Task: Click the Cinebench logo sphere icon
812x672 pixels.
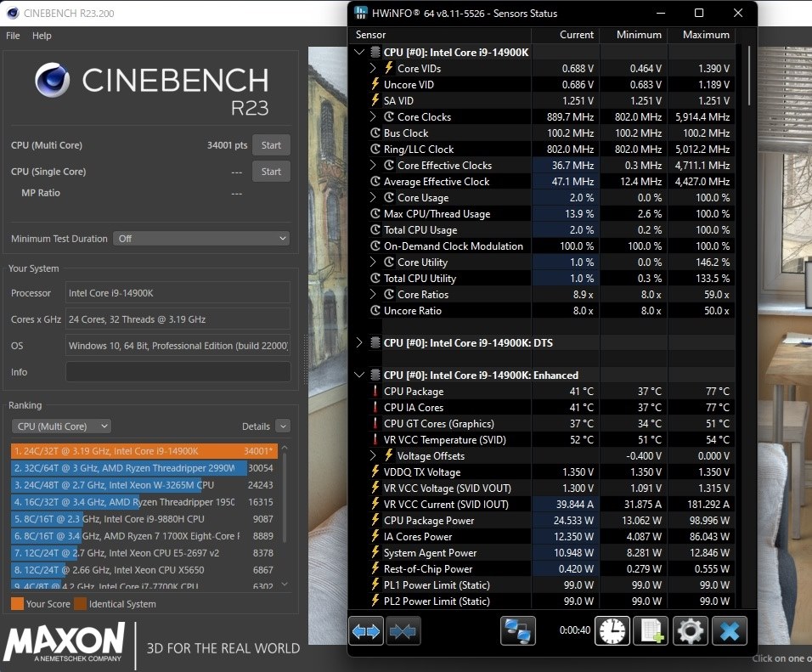Action: (x=53, y=80)
